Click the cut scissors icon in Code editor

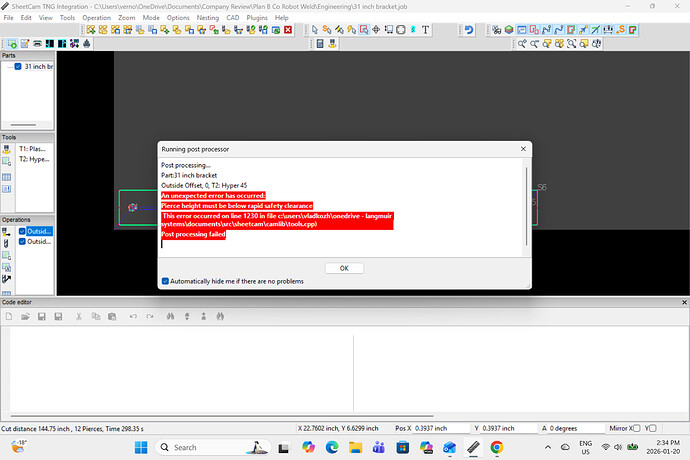[81, 317]
